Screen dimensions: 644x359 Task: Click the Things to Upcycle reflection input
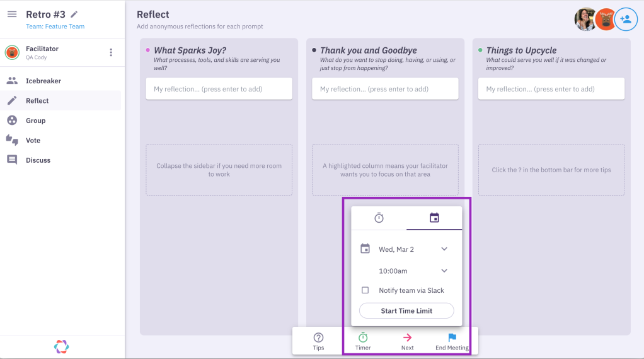[551, 89]
